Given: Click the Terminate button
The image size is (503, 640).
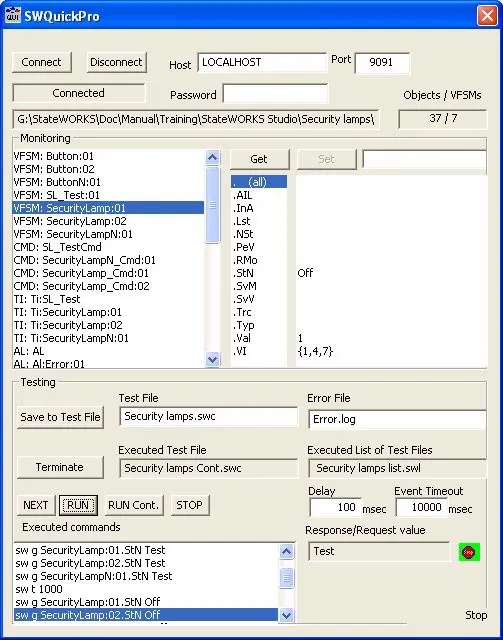Looking at the screenshot, I should [60, 467].
